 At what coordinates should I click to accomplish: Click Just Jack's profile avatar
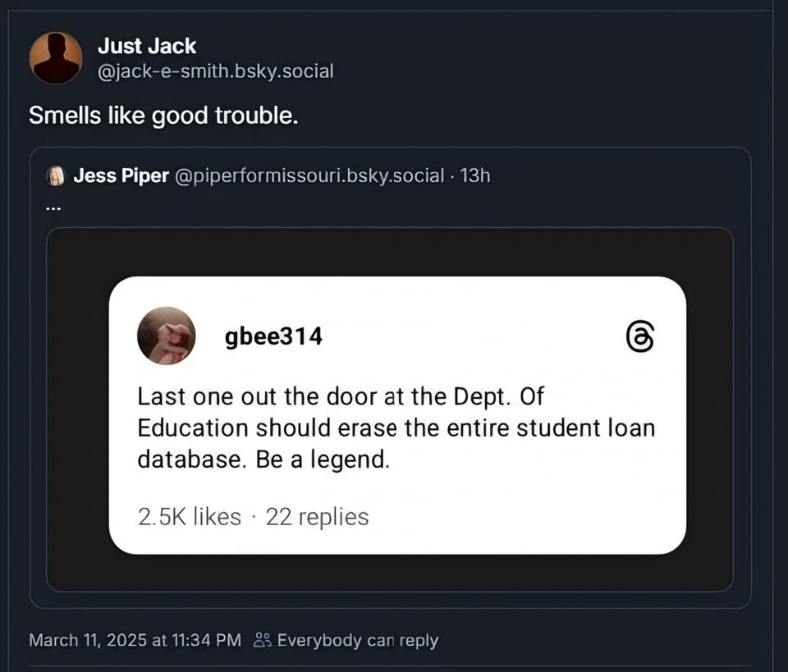[56, 58]
